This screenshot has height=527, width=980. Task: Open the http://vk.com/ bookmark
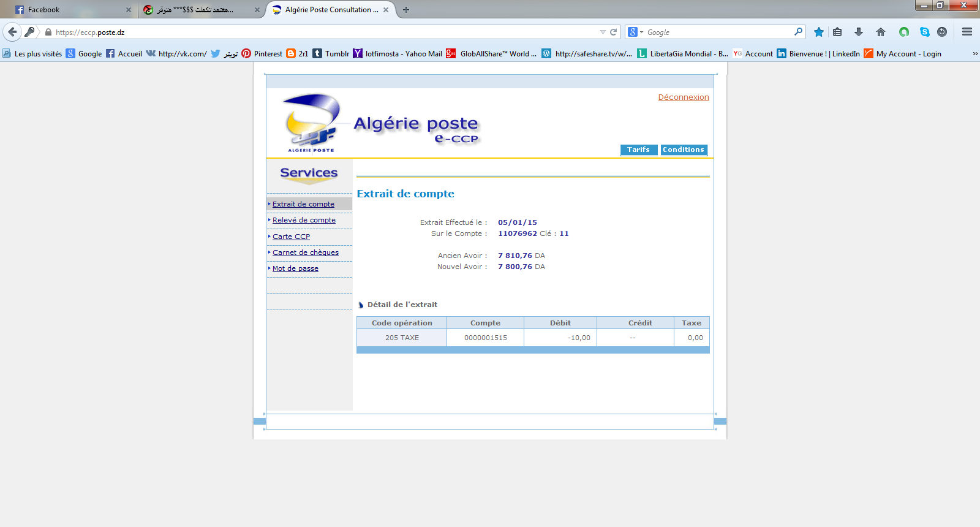pos(176,54)
